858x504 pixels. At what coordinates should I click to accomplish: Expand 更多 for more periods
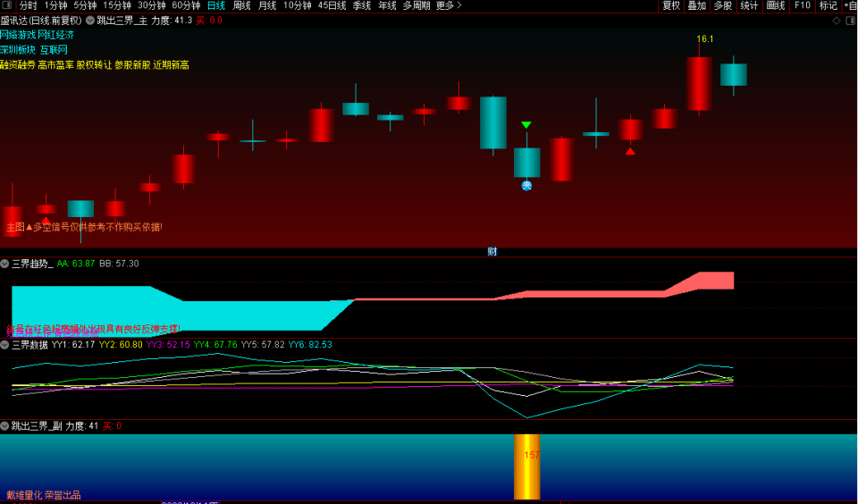449,5
